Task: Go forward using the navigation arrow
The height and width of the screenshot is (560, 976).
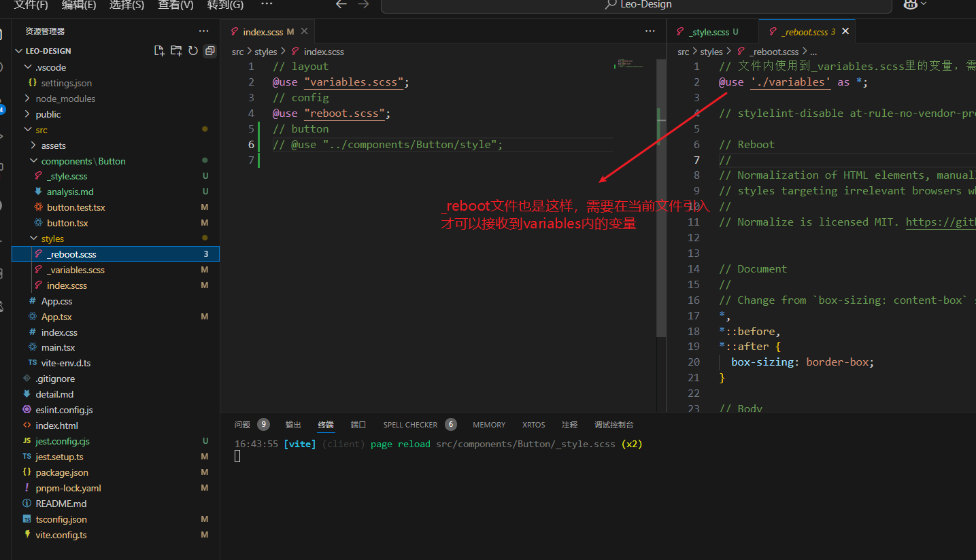Action: tap(364, 4)
